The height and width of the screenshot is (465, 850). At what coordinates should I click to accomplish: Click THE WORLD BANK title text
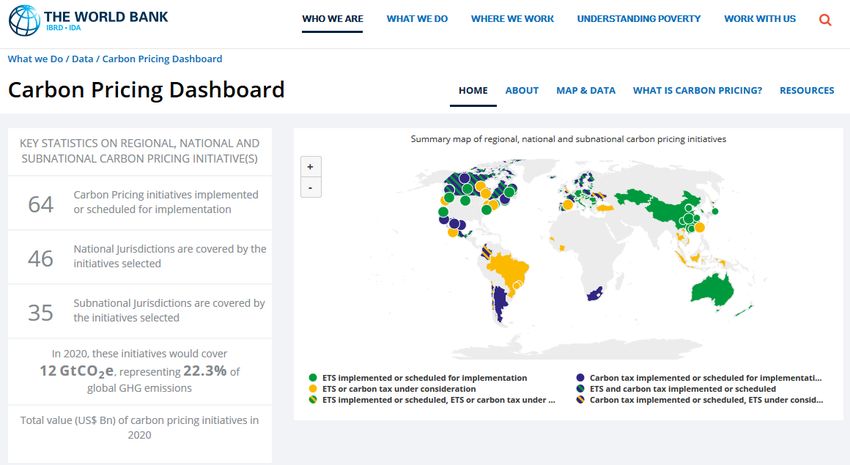pos(106,17)
